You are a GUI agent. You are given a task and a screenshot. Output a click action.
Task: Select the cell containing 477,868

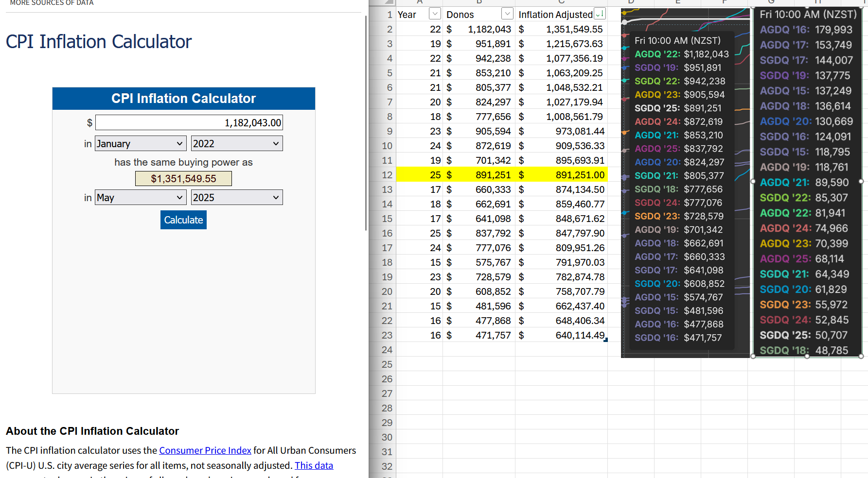pyautogui.click(x=479, y=321)
